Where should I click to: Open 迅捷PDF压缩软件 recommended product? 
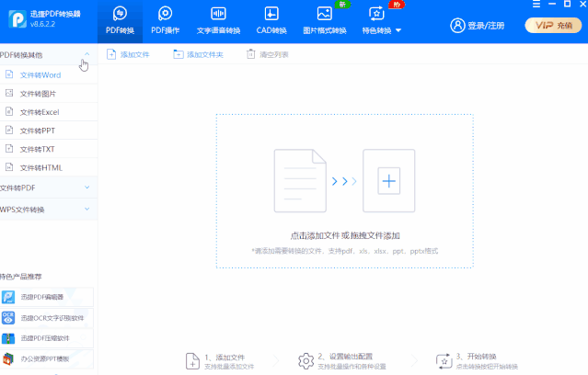point(47,338)
